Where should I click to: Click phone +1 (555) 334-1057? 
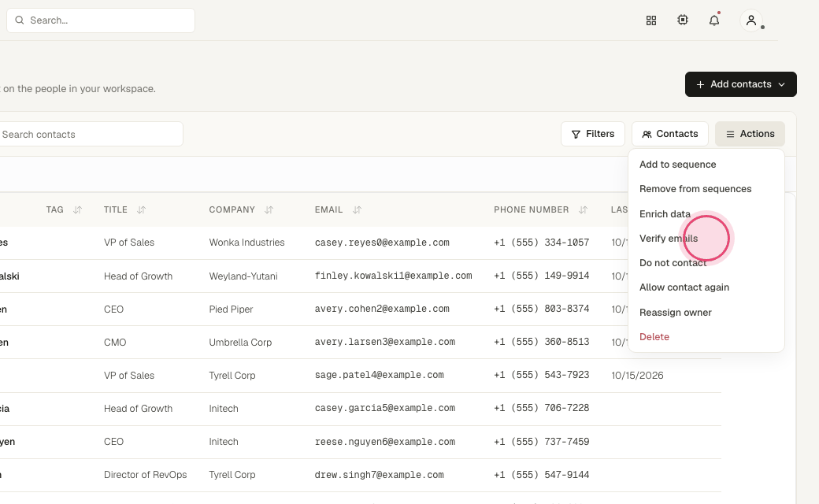(541, 243)
